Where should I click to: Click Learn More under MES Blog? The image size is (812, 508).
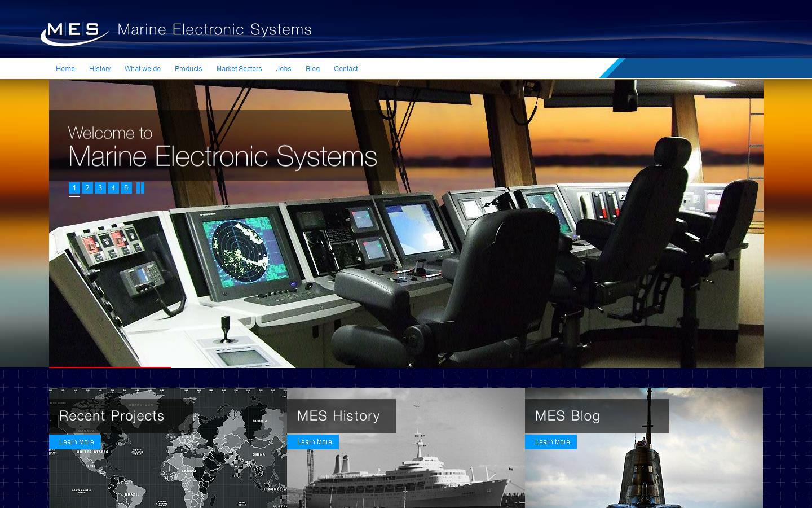551,442
